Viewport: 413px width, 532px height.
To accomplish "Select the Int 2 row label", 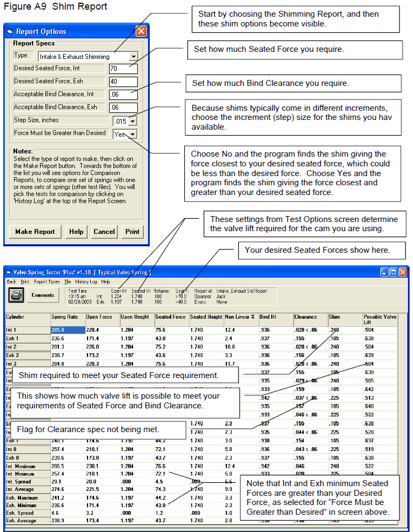I will coord(28,347).
